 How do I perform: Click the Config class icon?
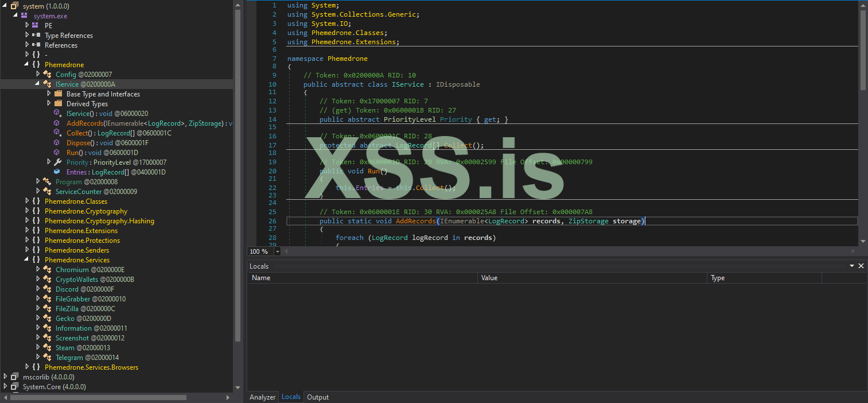coord(47,74)
